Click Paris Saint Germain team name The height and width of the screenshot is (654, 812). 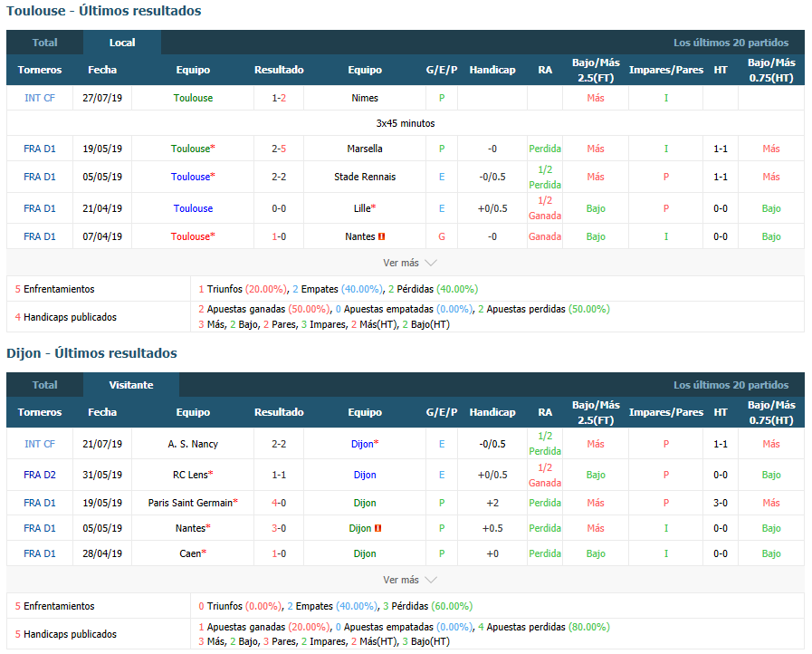[x=190, y=503]
